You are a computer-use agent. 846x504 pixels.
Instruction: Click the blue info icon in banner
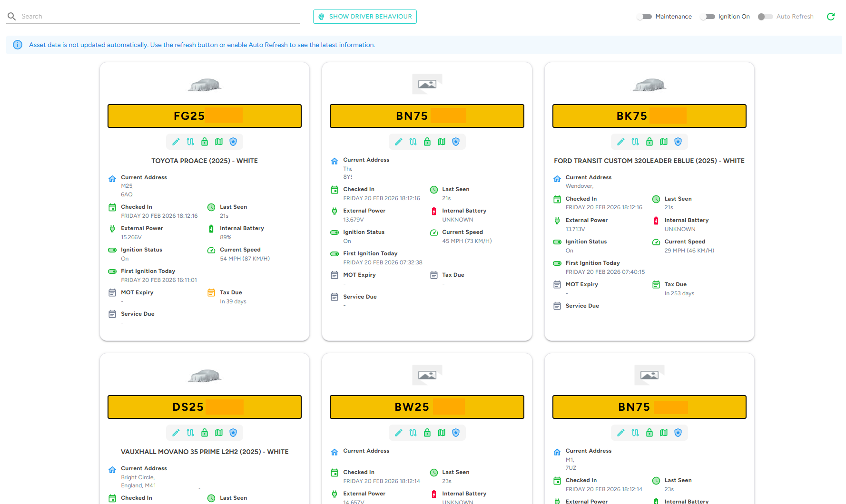18,45
